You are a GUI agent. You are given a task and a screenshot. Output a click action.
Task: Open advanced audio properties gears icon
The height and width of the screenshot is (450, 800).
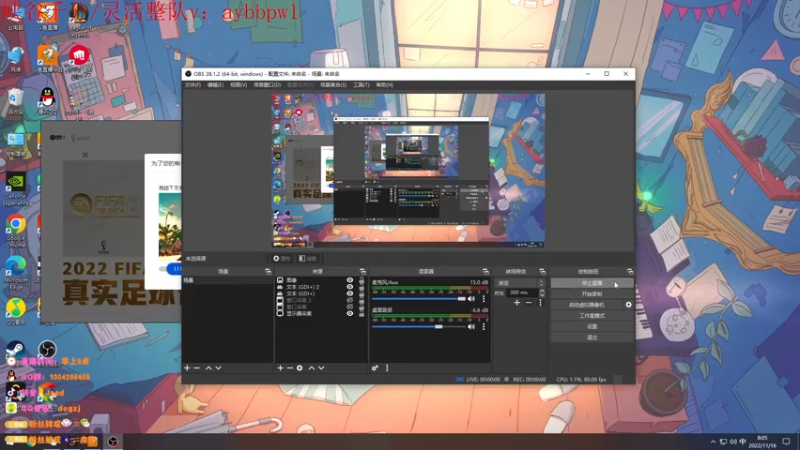375,368
